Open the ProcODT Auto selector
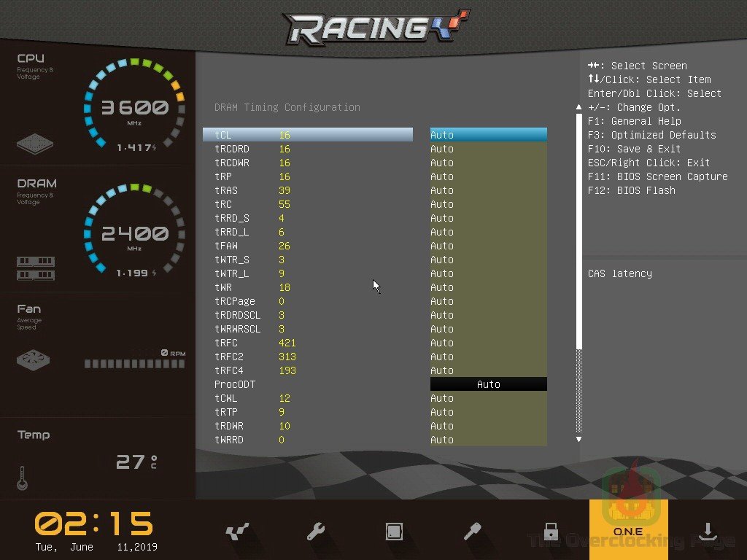This screenshot has height=560, width=747. [488, 384]
